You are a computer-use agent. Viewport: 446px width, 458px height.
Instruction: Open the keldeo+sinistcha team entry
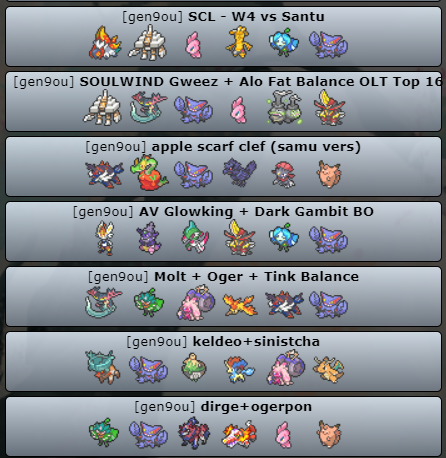click(223, 362)
